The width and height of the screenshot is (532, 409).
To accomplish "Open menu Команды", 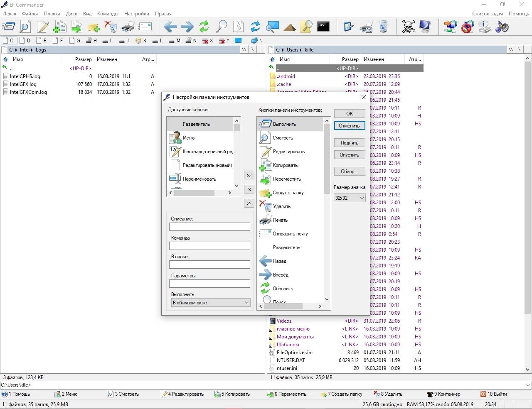I will click(108, 14).
